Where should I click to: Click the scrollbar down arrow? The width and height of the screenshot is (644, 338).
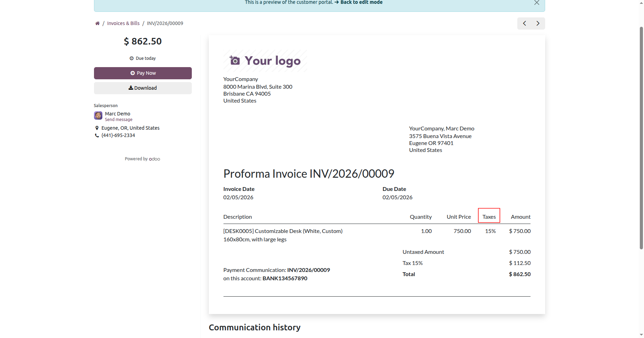pyautogui.click(x=641, y=335)
